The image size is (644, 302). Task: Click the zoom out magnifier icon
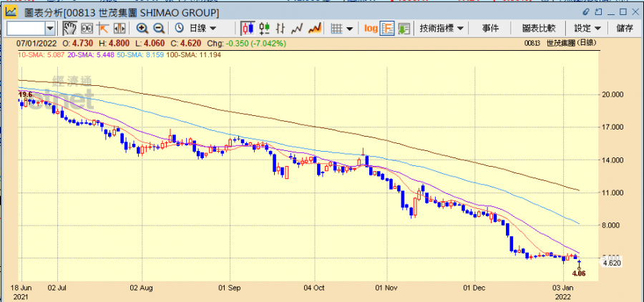[x=158, y=29]
